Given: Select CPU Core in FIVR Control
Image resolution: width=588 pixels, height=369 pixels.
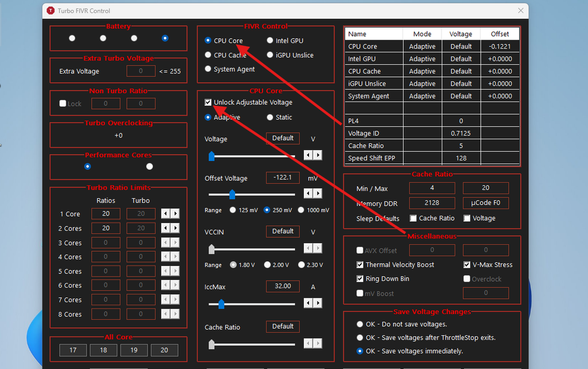Looking at the screenshot, I should (x=208, y=40).
